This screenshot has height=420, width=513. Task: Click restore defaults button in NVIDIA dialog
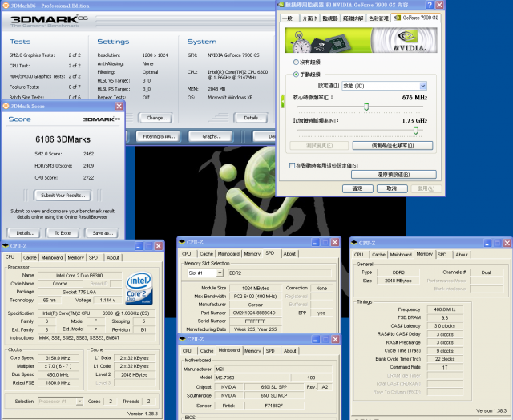[394, 175]
